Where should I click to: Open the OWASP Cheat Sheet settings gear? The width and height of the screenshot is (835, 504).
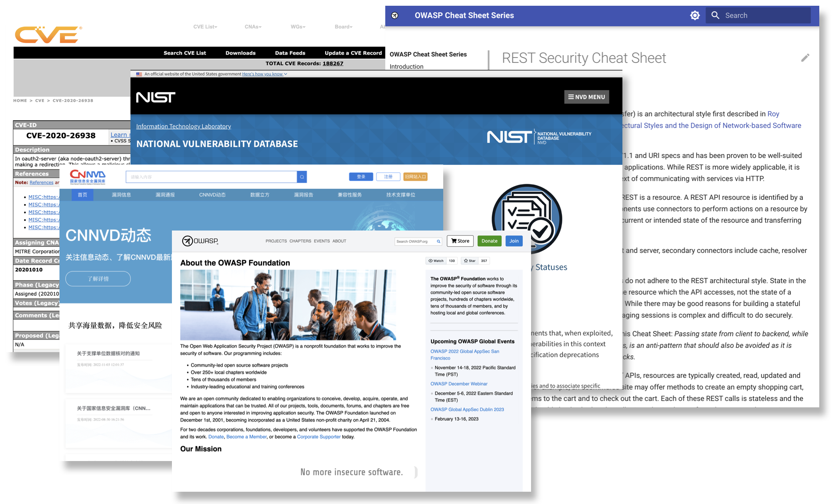pyautogui.click(x=695, y=15)
